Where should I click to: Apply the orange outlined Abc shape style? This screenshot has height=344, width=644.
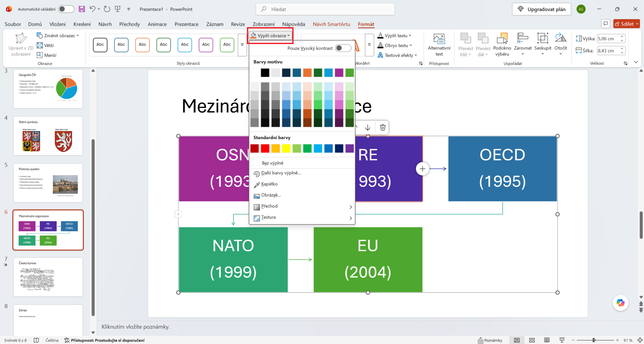point(143,45)
